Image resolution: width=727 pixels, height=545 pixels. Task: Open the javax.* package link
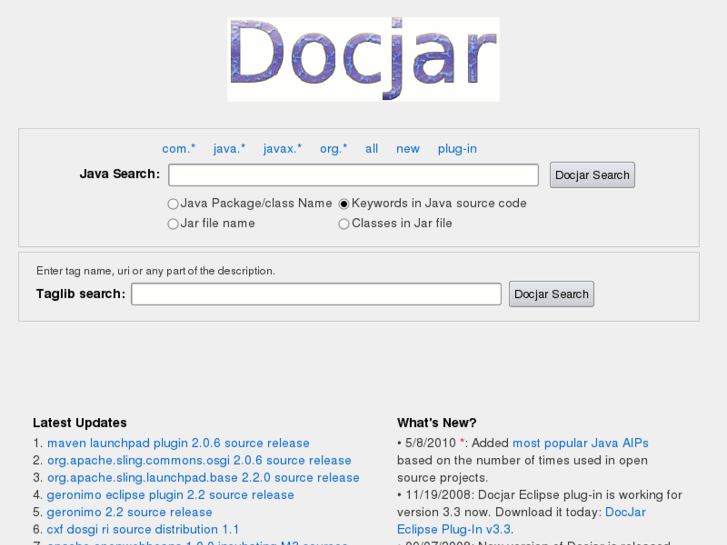(x=282, y=149)
